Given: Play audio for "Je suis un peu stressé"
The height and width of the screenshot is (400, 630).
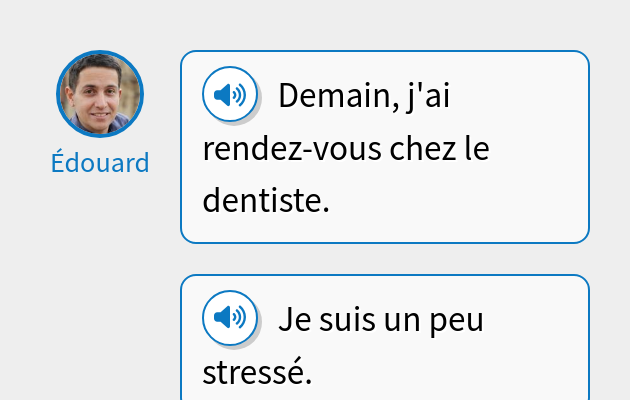Looking at the screenshot, I should (x=230, y=318).
